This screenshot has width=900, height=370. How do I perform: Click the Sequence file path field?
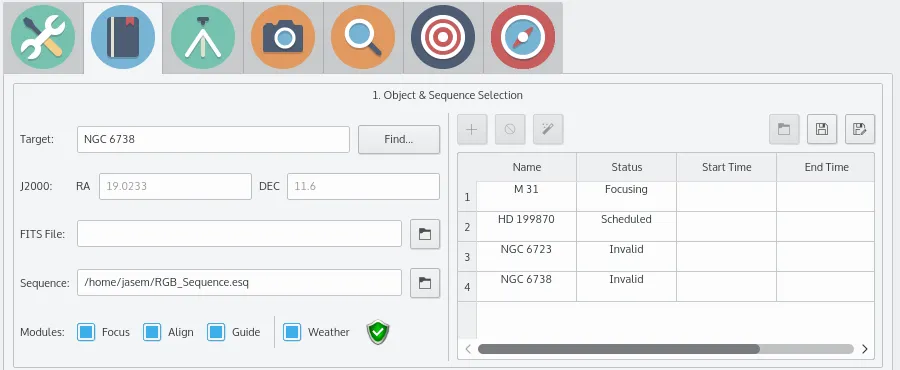pyautogui.click(x=239, y=283)
